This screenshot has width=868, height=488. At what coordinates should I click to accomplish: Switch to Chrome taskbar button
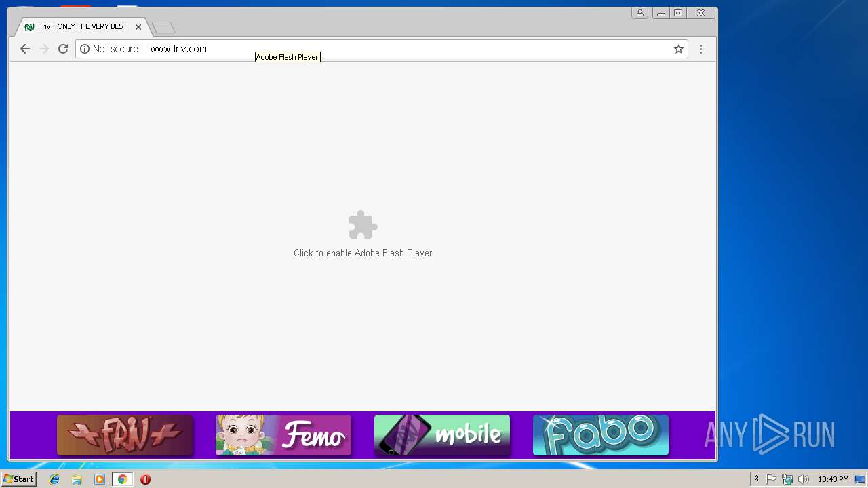click(x=122, y=479)
